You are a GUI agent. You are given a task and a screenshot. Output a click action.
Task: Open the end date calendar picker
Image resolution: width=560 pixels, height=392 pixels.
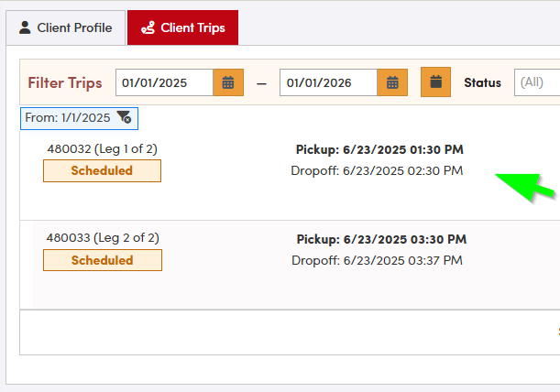[392, 82]
